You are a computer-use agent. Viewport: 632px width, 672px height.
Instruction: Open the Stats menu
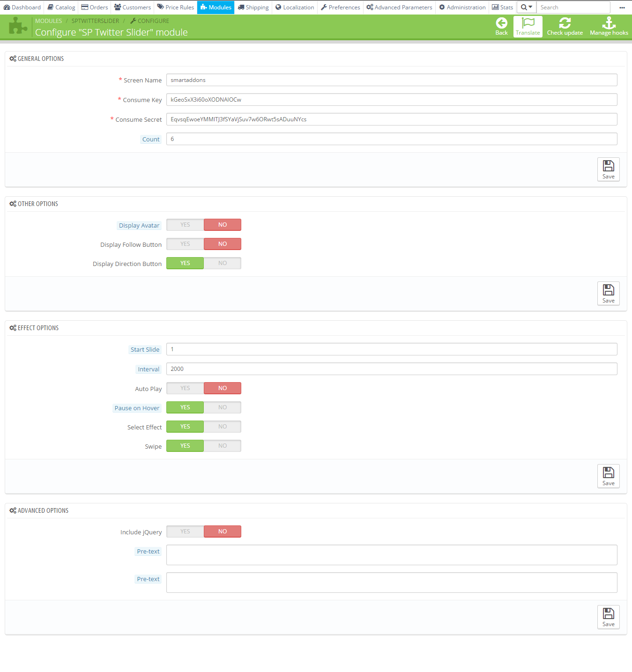pos(503,7)
